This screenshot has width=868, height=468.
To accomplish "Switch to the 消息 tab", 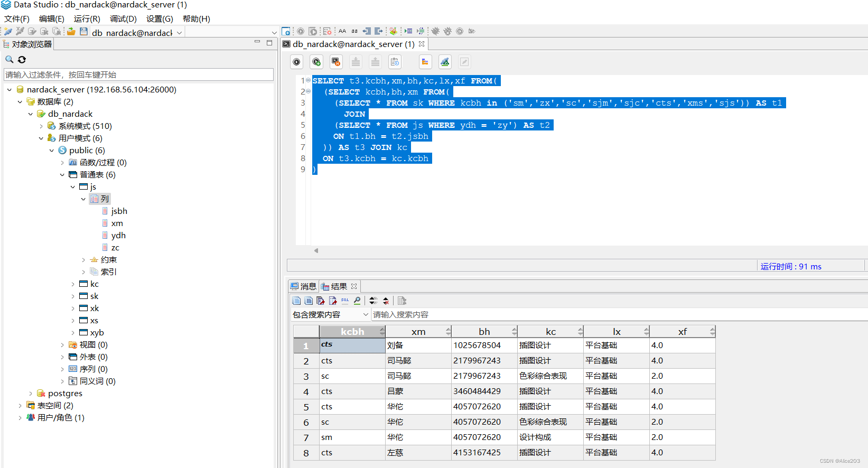I will tap(303, 286).
